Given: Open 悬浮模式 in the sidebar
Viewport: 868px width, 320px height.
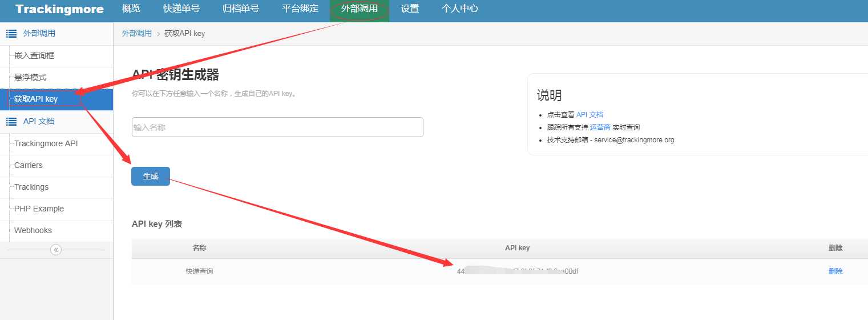Looking at the screenshot, I should pos(30,77).
